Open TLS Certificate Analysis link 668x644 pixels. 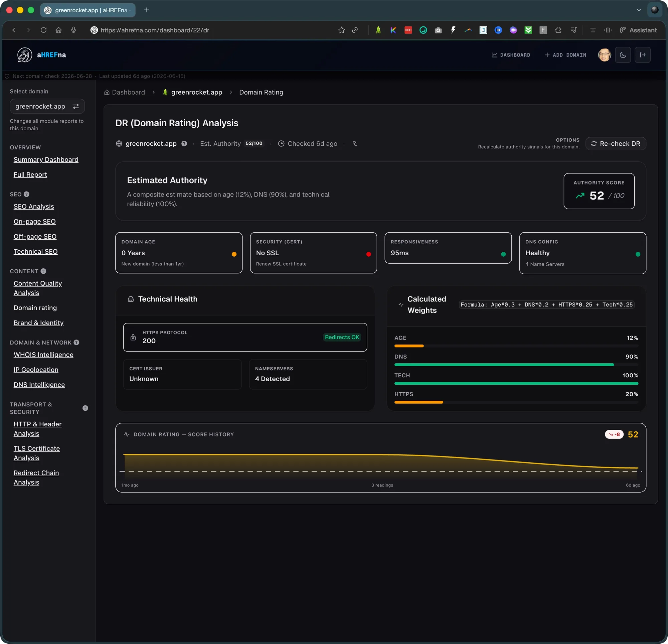[37, 453]
